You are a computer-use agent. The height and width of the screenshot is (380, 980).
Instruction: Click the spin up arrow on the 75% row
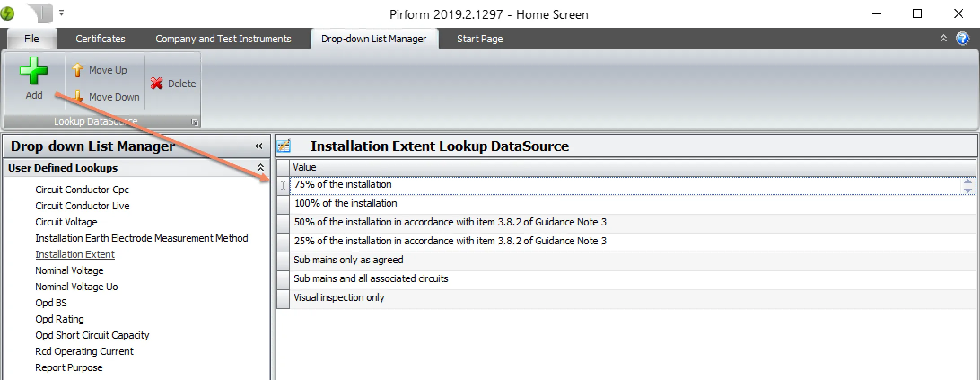tap(967, 181)
